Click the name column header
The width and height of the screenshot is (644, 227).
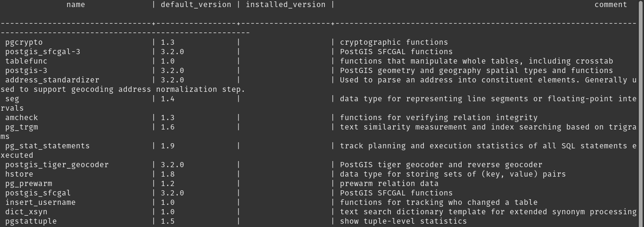click(76, 5)
